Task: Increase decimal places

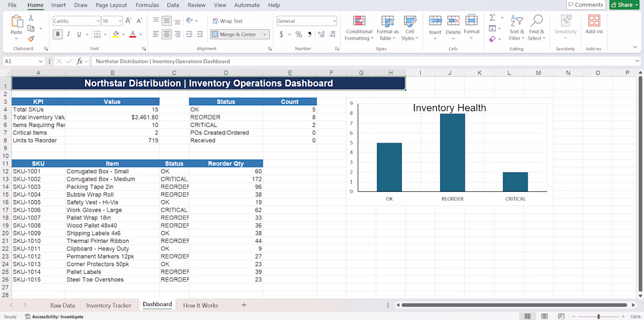Action: coord(321,35)
